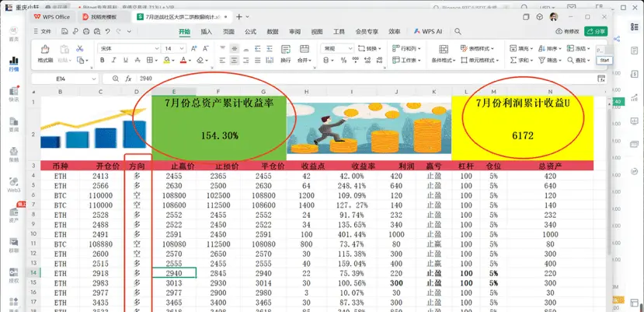Switch to the Data (数据) tab
This screenshot has height=312, width=644.
[x=273, y=32]
